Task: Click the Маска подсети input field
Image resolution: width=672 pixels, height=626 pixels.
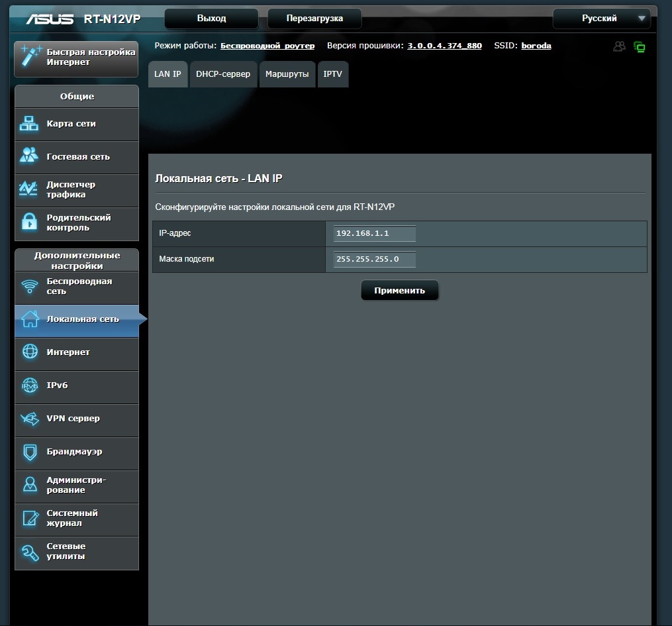Action: [375, 259]
